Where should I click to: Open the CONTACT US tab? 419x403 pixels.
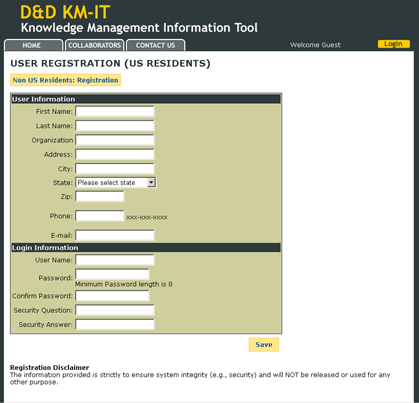155,45
